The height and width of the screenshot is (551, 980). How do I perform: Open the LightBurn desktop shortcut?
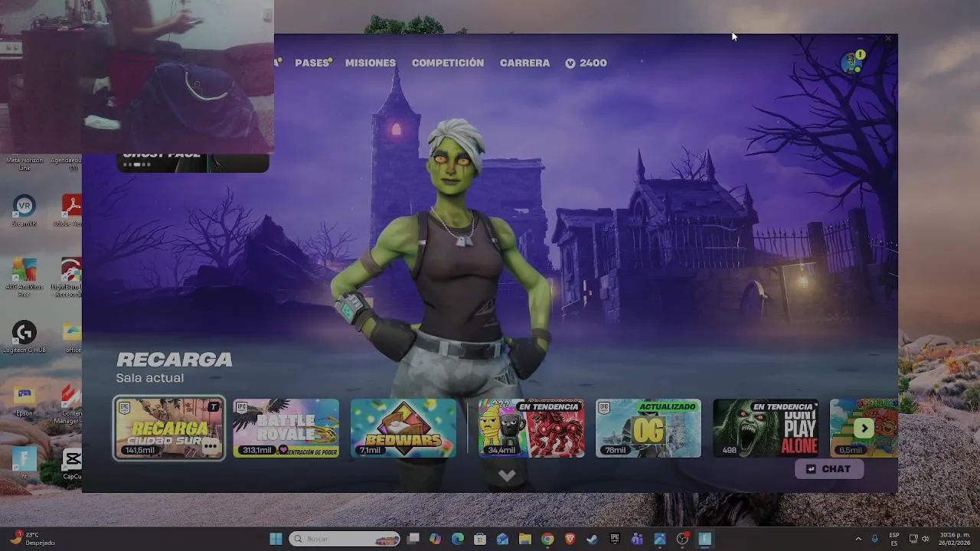click(72, 277)
